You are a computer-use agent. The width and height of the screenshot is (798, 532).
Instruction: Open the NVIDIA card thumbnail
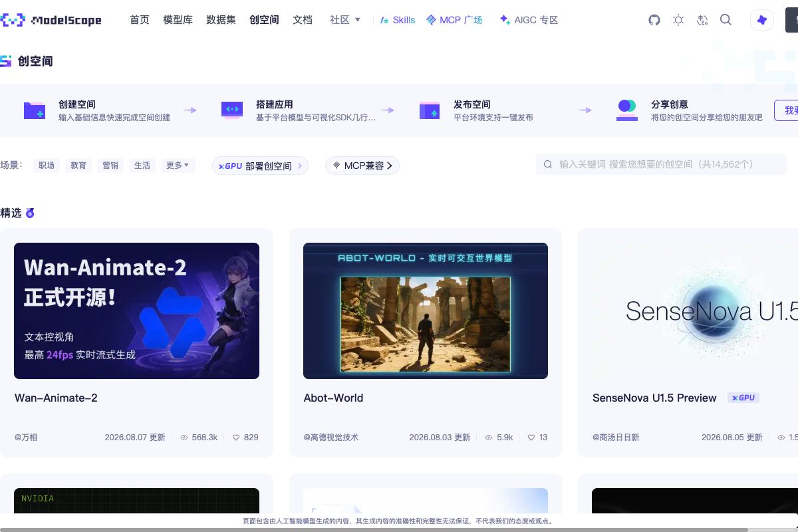136,501
